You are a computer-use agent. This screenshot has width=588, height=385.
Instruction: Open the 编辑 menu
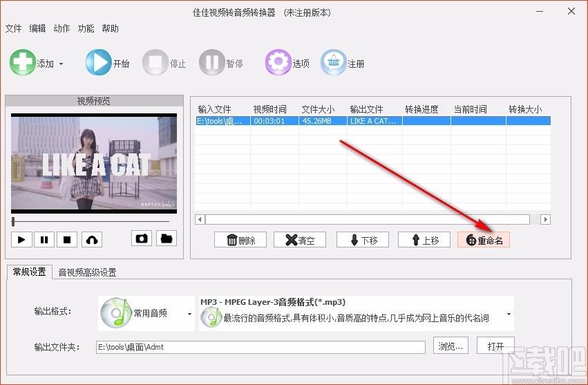tap(37, 28)
